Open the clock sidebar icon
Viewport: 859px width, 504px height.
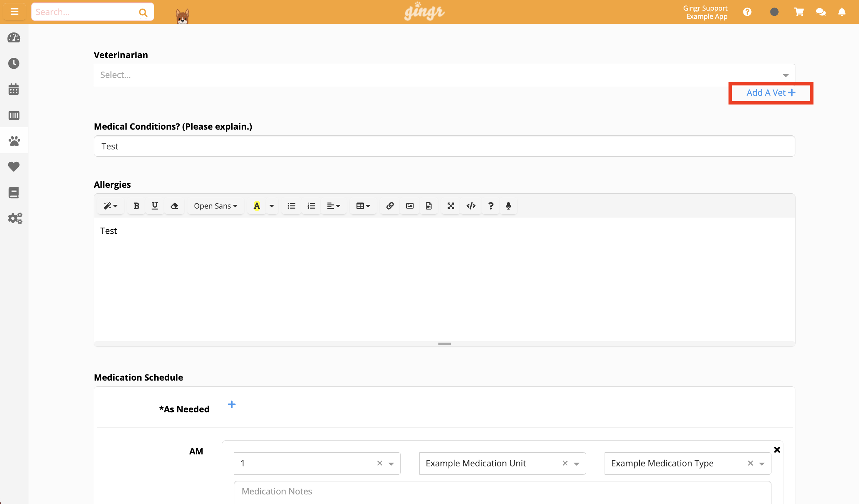(14, 63)
